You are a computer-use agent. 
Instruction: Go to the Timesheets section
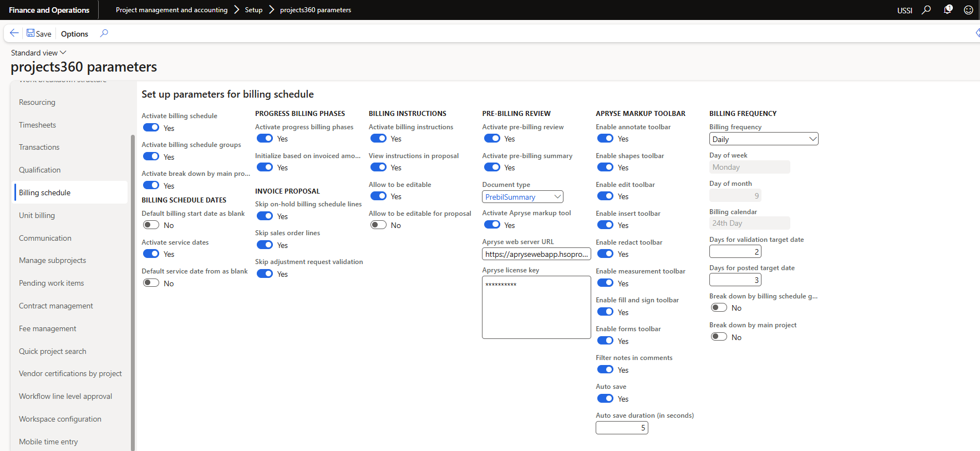37,125
